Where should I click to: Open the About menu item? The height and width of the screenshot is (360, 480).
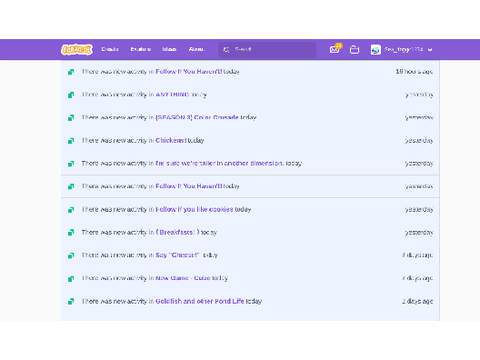click(x=196, y=49)
